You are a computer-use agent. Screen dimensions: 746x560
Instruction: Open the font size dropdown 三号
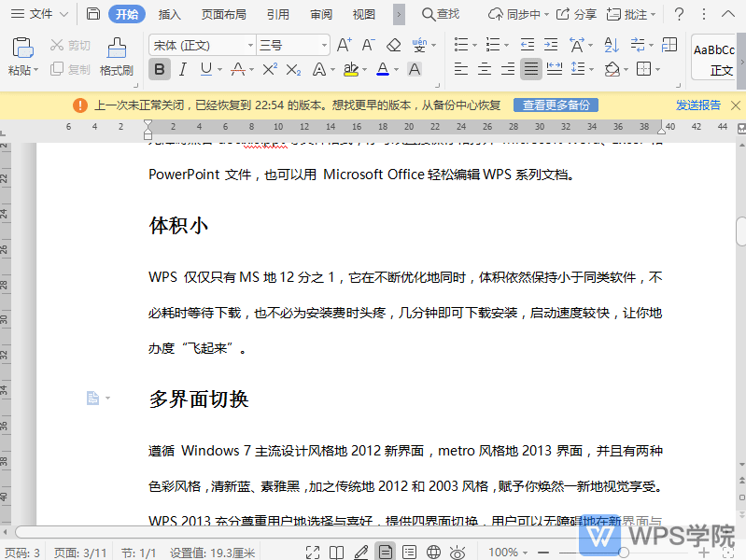293,45
